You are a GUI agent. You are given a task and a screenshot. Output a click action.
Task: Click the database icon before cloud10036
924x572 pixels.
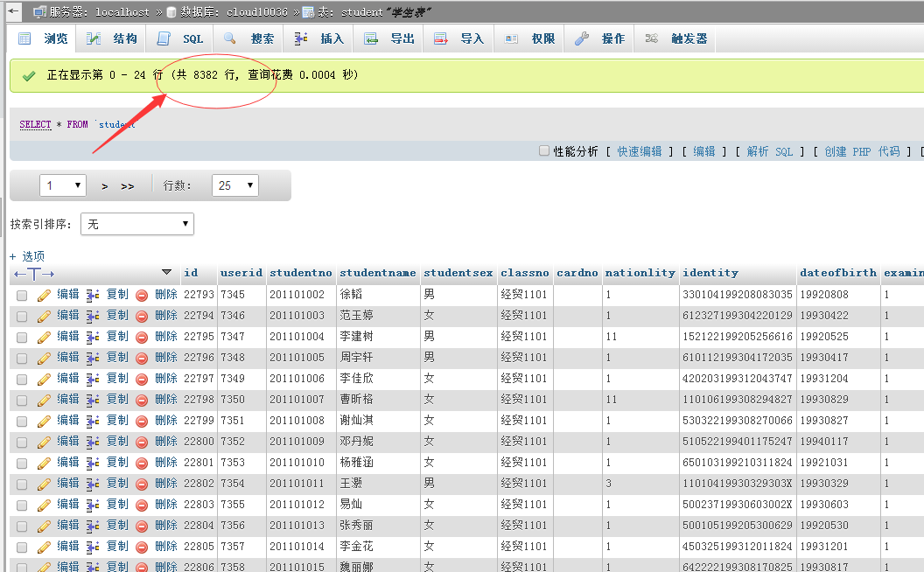click(171, 11)
